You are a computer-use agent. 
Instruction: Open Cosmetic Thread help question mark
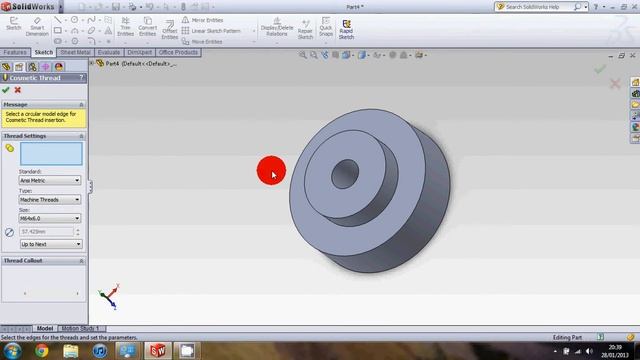tap(81, 78)
